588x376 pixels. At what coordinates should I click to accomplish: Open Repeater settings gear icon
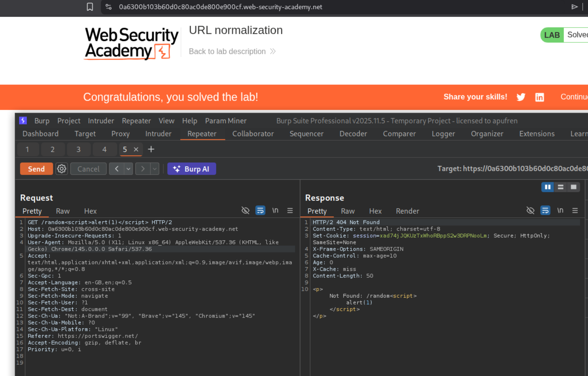point(62,169)
